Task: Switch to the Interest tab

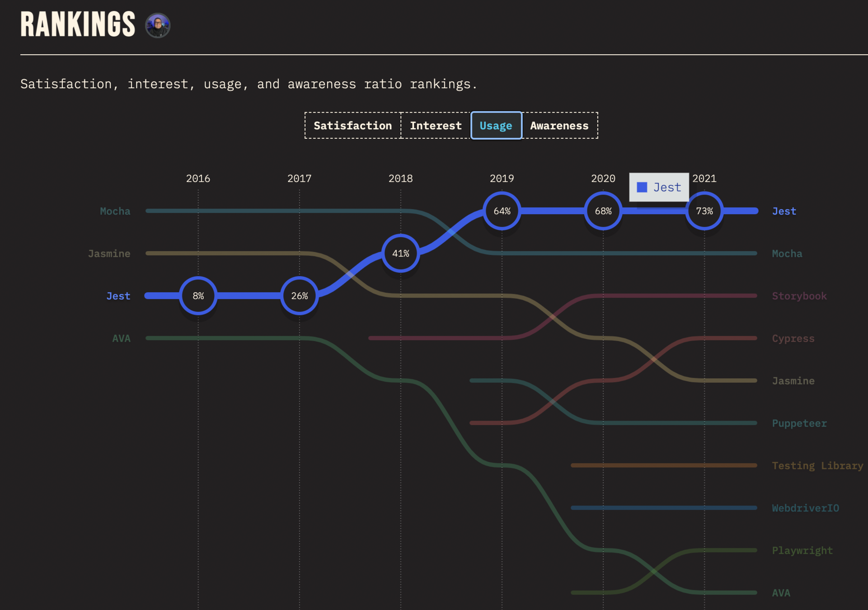Action: (x=436, y=126)
